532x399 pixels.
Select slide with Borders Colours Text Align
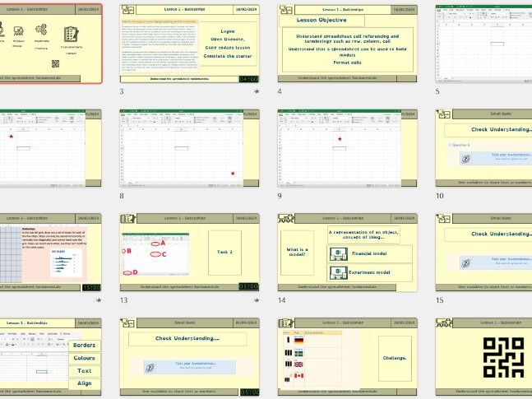pos(50,357)
